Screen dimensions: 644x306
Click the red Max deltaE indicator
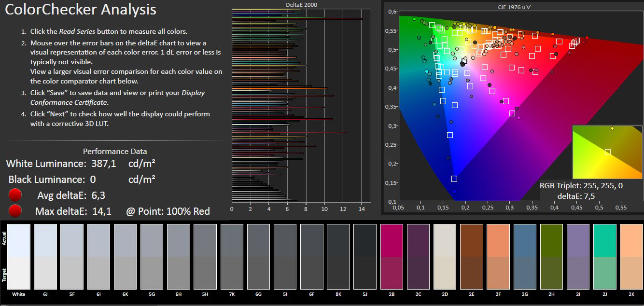[16, 211]
